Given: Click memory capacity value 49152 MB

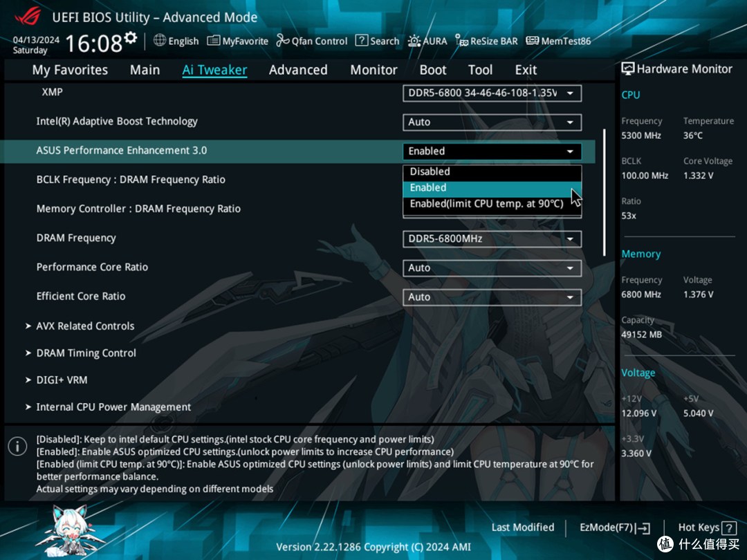Looking at the screenshot, I should 642,335.
